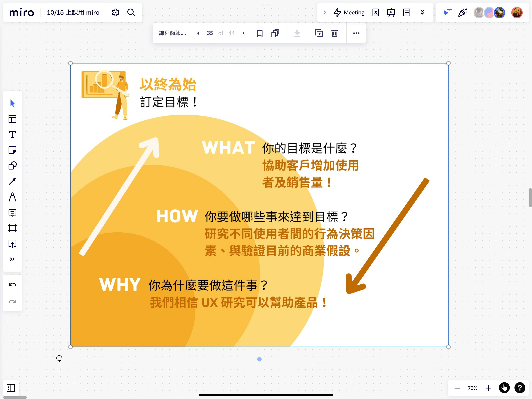Open the 10/15 上課用 miro board menu
Screen dimensions: 532x399
[x=73, y=12]
